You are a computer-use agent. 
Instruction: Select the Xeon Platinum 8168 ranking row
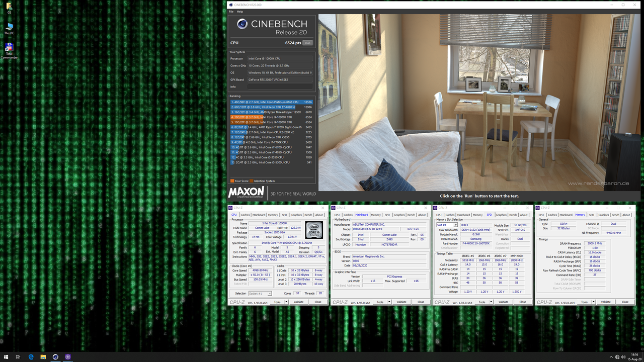click(272, 102)
